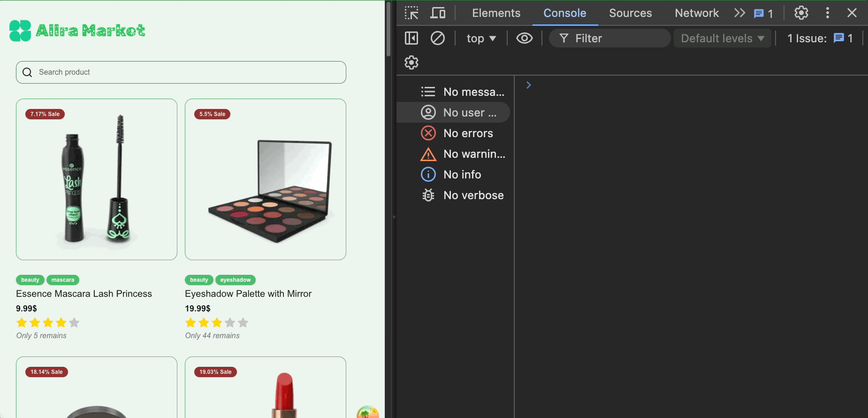868x418 pixels.
Task: Open the issues counter badge in tab bar
Action: (763, 13)
